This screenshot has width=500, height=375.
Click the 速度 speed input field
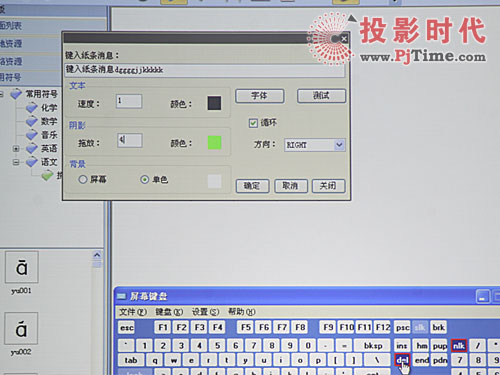(129, 101)
